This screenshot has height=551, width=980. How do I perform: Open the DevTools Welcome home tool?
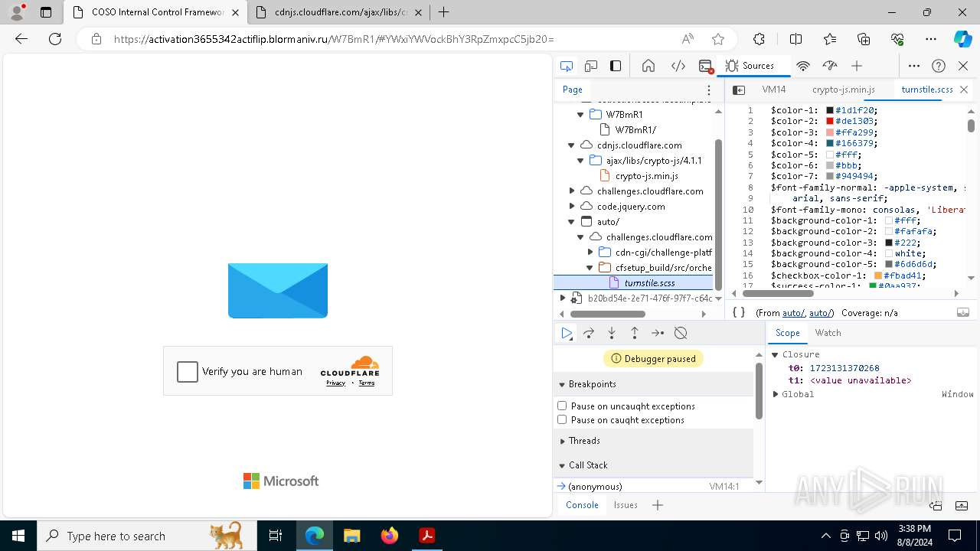648,66
